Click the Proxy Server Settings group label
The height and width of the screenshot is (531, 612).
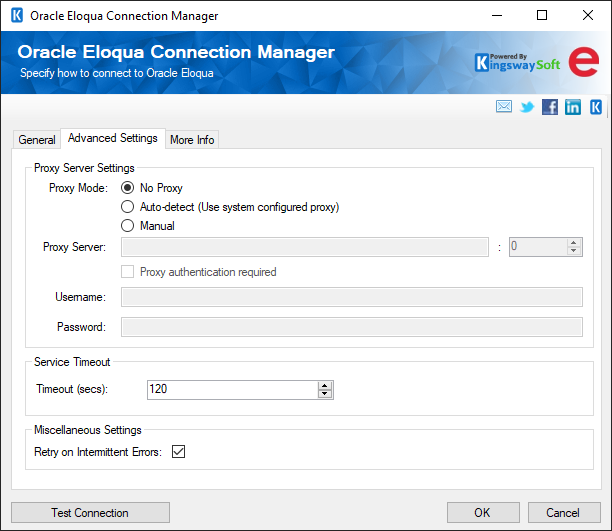[x=84, y=168]
